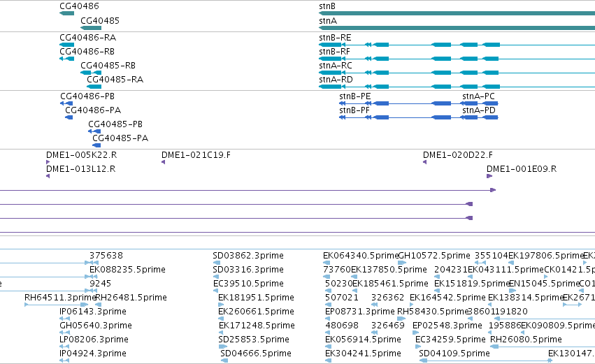Viewport: 595px width, 364px height.
Task: Click EST label EK185461.5prime
Action: tap(390, 284)
